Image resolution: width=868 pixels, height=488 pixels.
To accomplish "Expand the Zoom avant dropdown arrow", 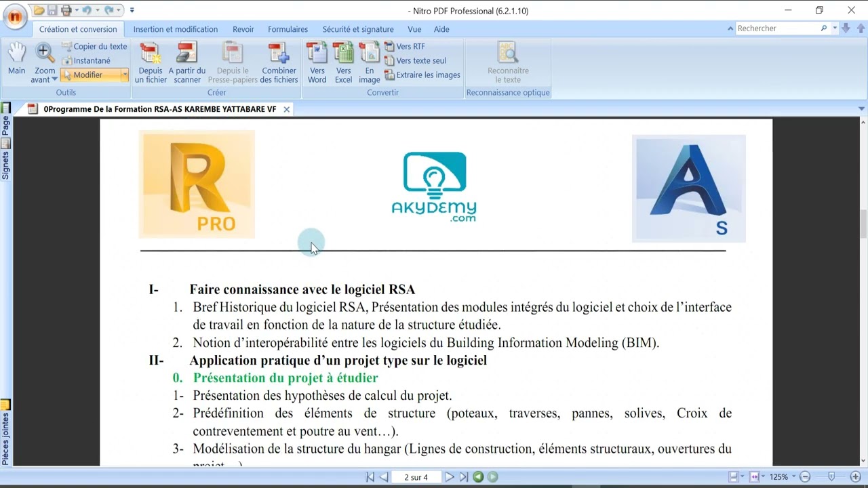I will tap(54, 80).
